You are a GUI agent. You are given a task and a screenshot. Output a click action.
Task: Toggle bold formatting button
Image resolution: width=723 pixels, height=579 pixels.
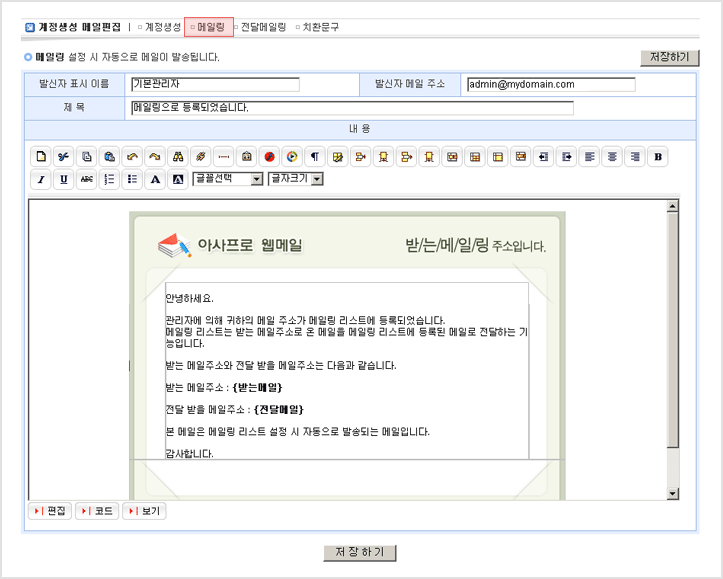pos(658,156)
